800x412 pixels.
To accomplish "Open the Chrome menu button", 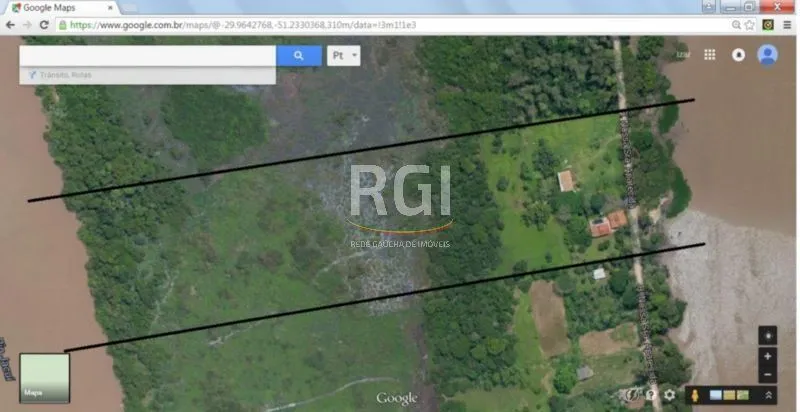I will coord(787,24).
